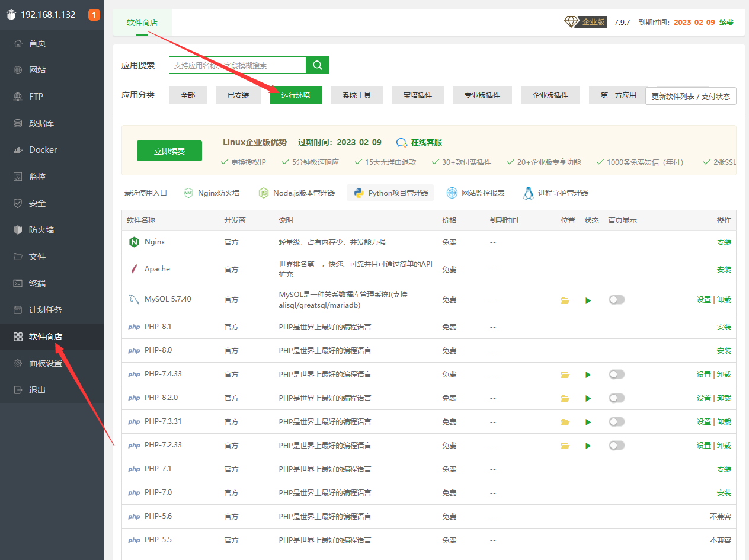Click PHP-7.3.31 status play icon

tap(588, 422)
